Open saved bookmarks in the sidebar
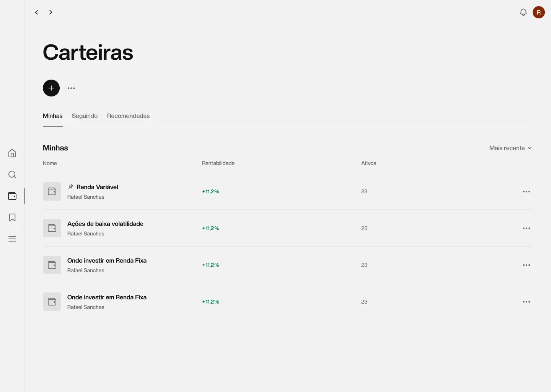The image size is (551, 392). click(x=12, y=217)
